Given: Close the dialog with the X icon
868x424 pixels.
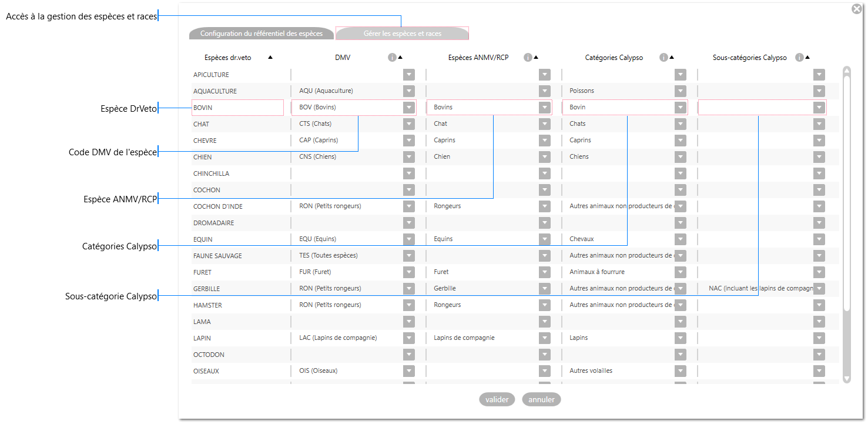Looking at the screenshot, I should pos(857,9).
